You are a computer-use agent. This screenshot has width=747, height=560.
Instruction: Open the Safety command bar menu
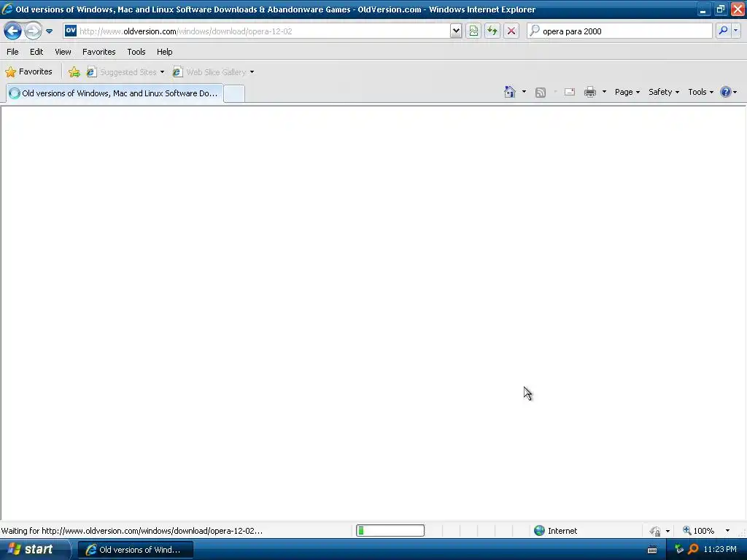click(x=664, y=92)
